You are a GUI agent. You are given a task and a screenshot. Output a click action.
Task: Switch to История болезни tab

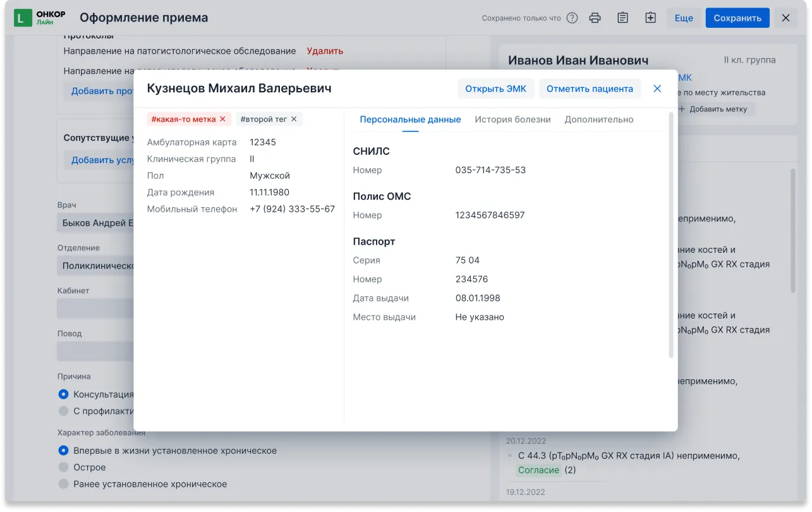pos(512,119)
